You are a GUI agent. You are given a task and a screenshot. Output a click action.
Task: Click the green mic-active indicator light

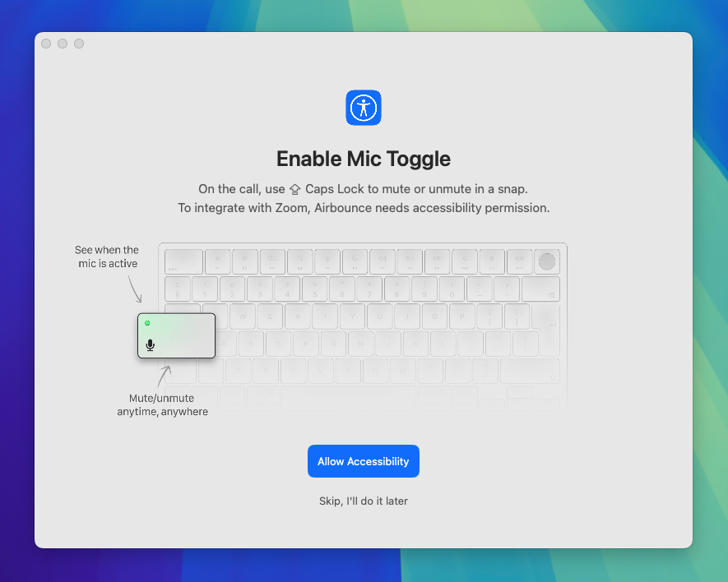click(x=147, y=323)
